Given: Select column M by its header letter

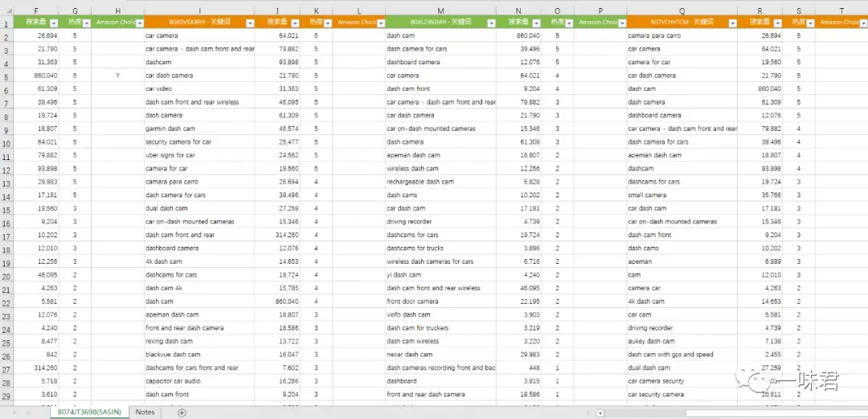Looking at the screenshot, I should (x=440, y=10).
